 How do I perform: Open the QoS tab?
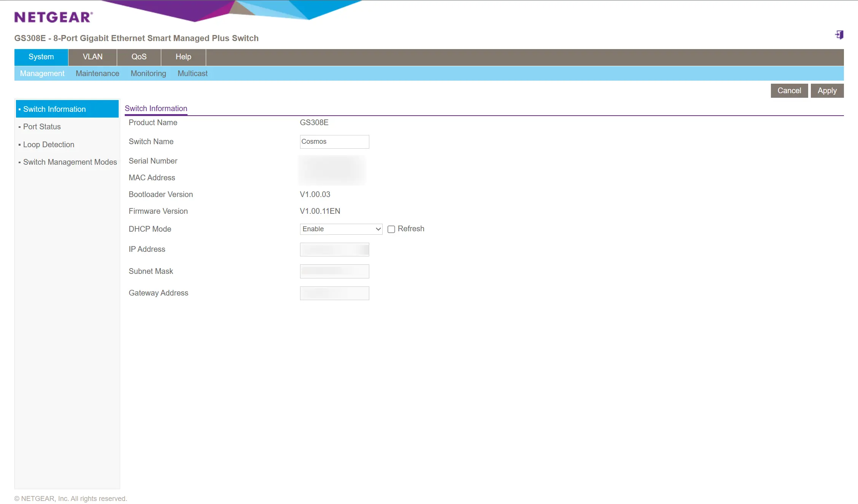(139, 57)
